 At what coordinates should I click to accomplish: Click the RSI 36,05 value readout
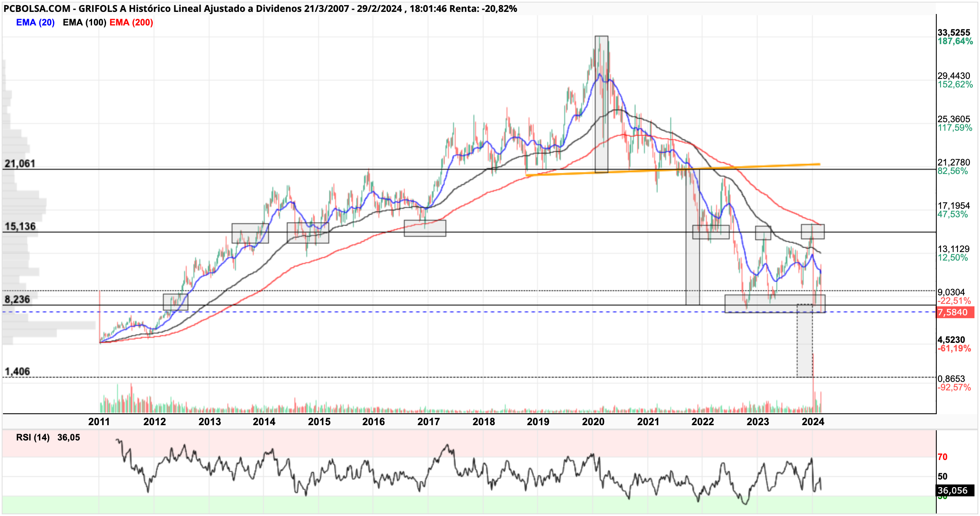point(69,437)
